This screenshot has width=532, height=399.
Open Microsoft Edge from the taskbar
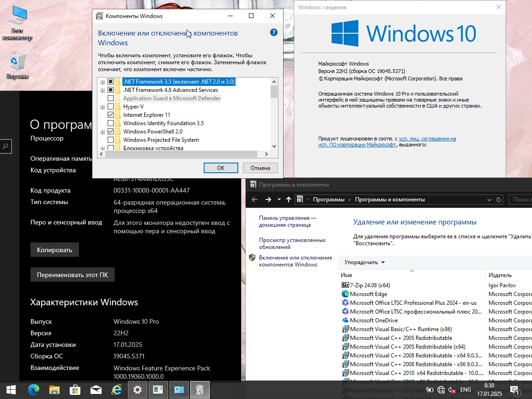(34, 390)
